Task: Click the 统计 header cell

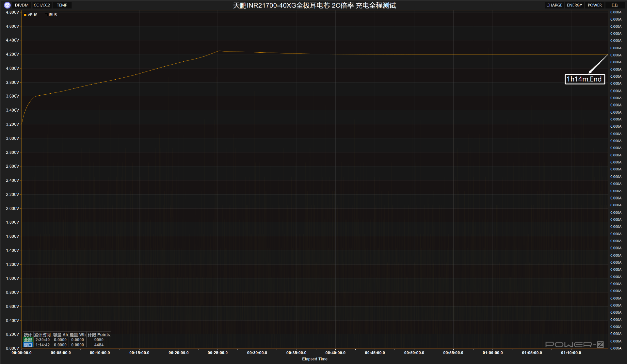Action: [28, 335]
